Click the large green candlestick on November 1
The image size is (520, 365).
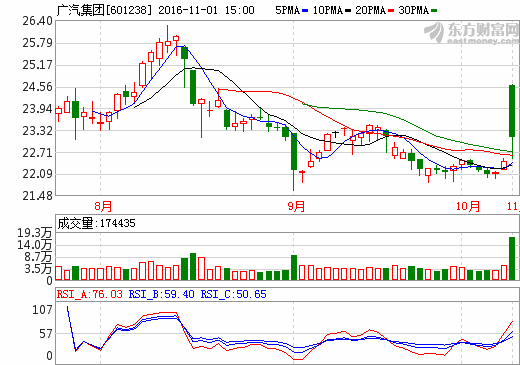tap(512, 111)
